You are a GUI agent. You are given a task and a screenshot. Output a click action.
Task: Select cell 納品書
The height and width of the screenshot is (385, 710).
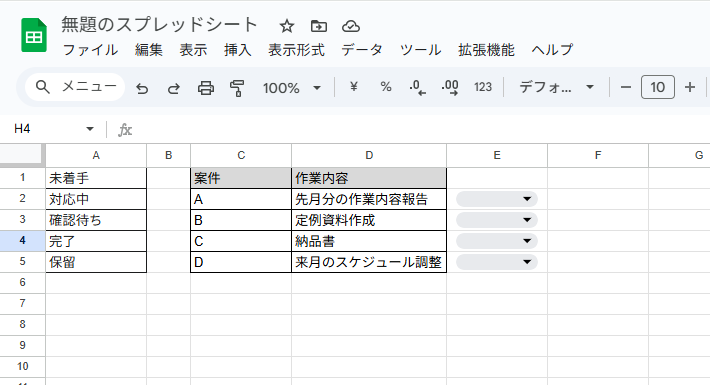[369, 241]
